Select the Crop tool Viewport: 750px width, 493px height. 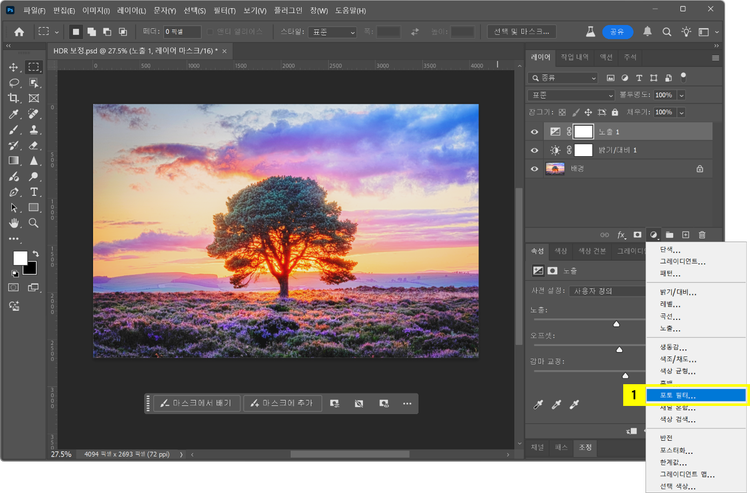[14, 99]
